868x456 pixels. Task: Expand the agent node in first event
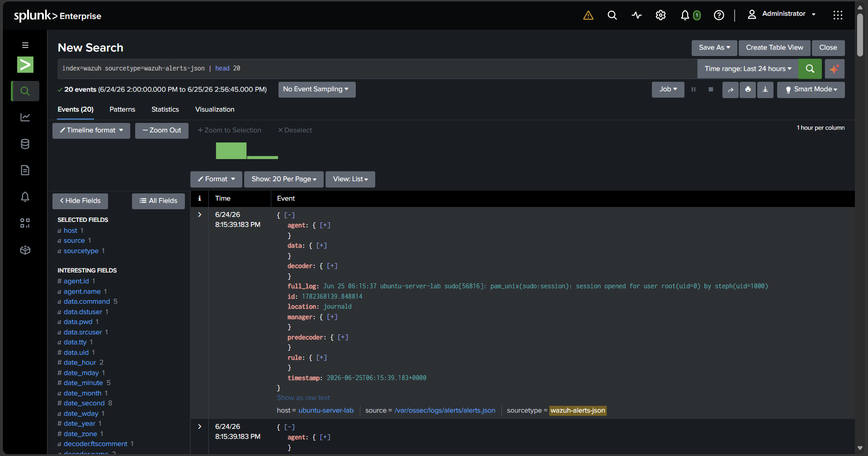pos(325,225)
